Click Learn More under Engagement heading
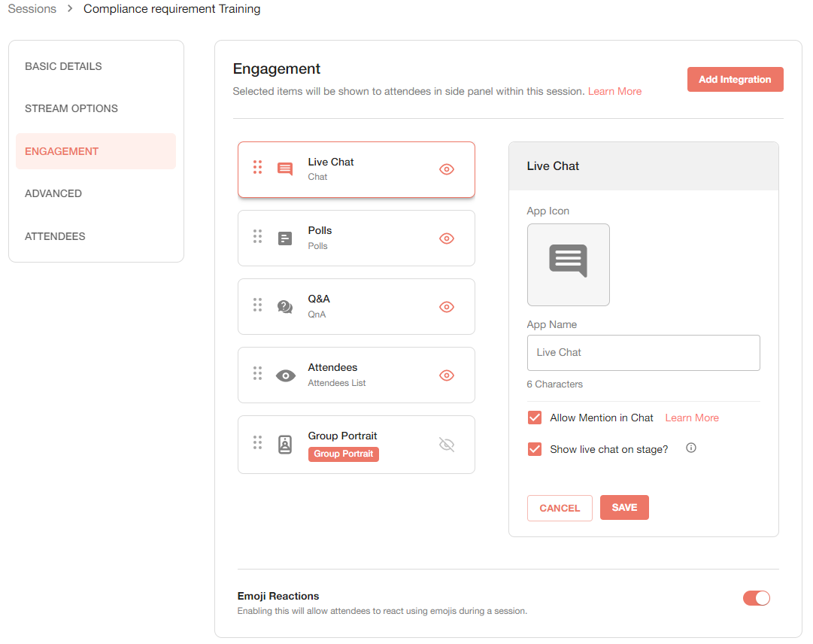 (614, 91)
